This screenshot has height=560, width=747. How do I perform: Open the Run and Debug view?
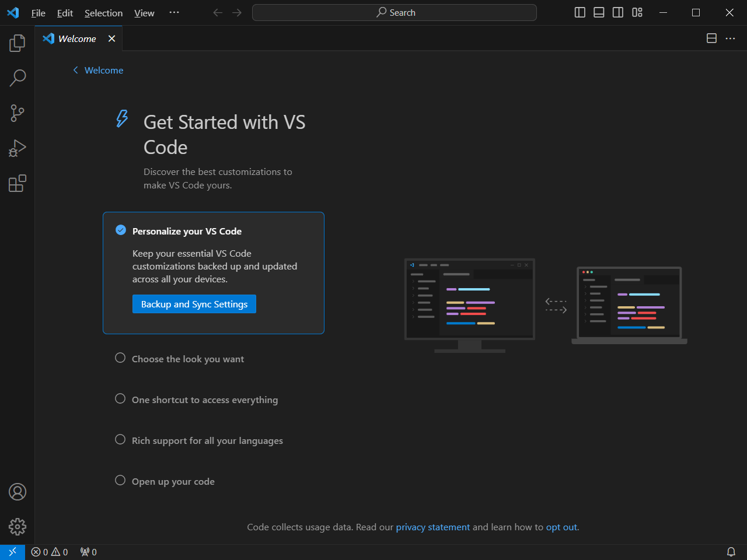click(18, 148)
